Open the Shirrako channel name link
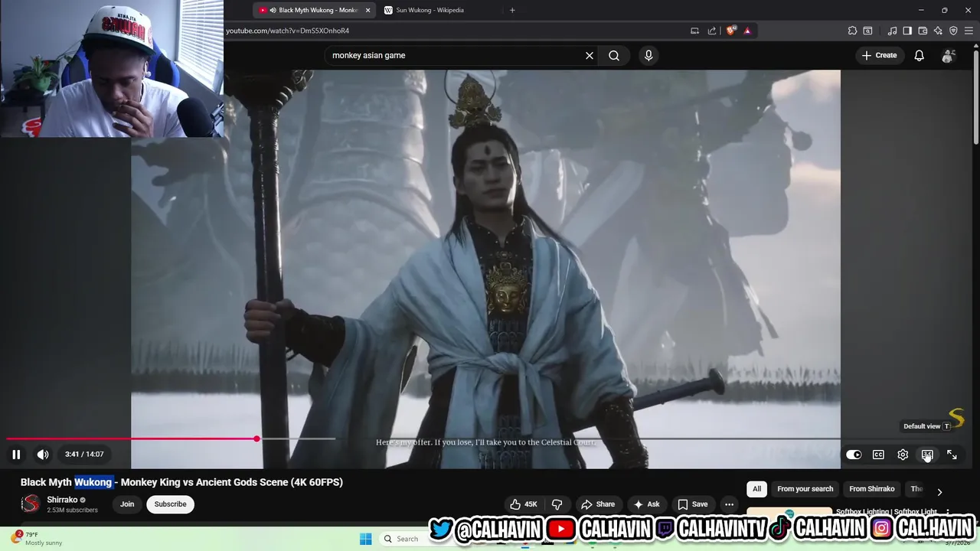 tap(62, 500)
